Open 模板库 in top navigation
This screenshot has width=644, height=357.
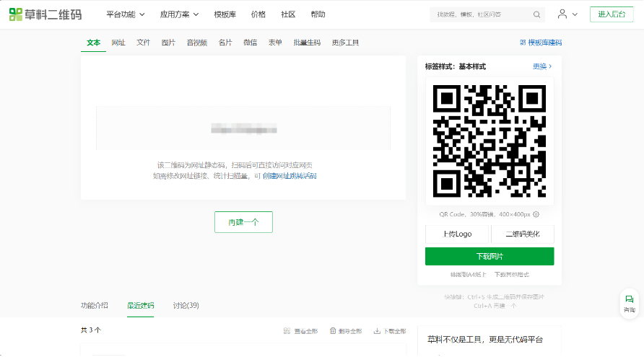coord(225,14)
